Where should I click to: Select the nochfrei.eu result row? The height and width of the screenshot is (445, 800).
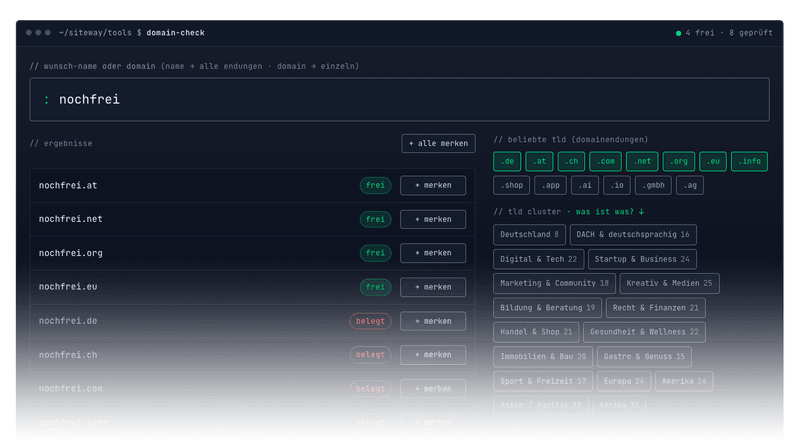[x=253, y=287]
